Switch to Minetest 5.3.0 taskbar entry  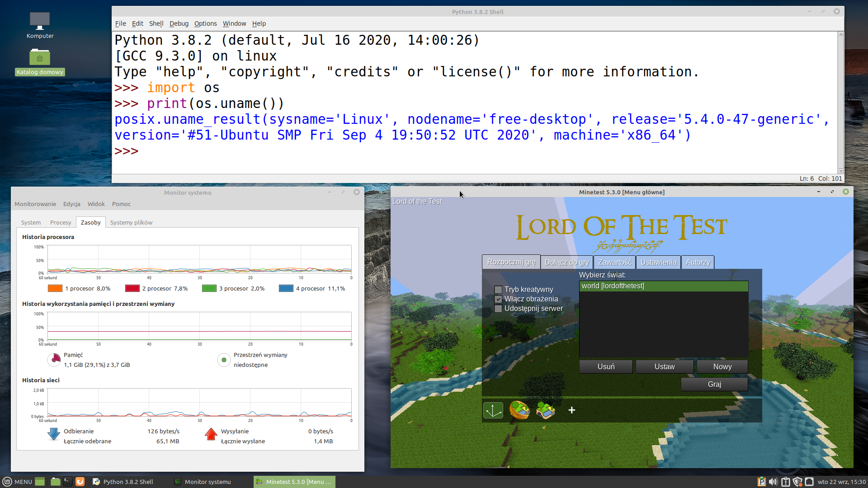coord(294,482)
